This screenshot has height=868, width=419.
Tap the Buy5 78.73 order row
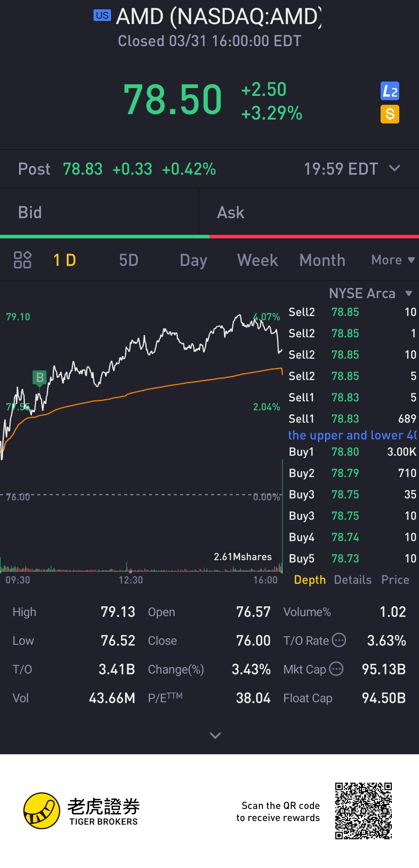pyautogui.click(x=352, y=559)
